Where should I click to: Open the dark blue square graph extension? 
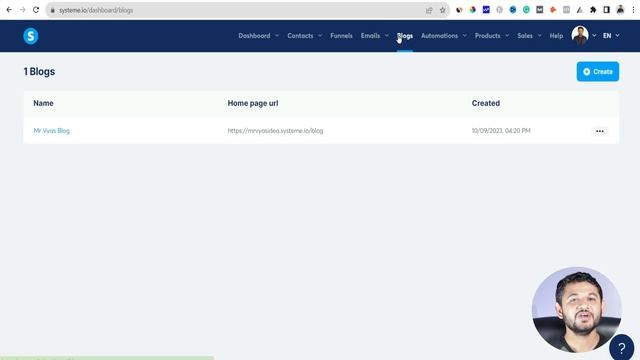pyautogui.click(x=486, y=9)
